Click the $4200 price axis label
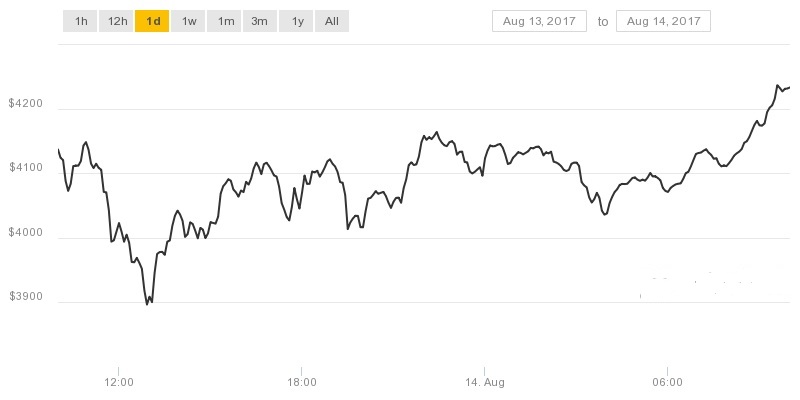Screen dimensions: 800x400 pyautogui.click(x=26, y=104)
